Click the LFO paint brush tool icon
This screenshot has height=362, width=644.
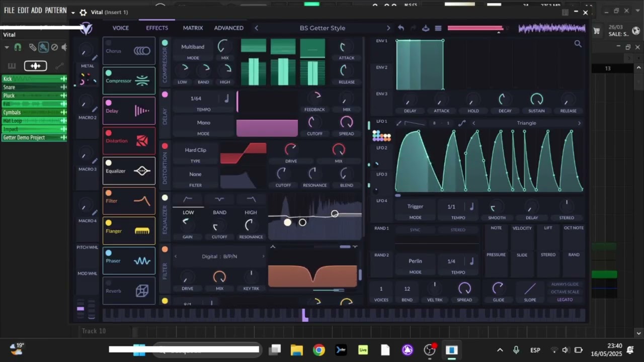click(399, 123)
